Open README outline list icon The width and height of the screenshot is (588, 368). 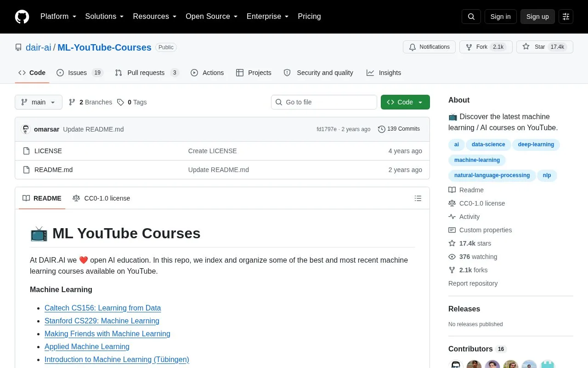coord(418,198)
